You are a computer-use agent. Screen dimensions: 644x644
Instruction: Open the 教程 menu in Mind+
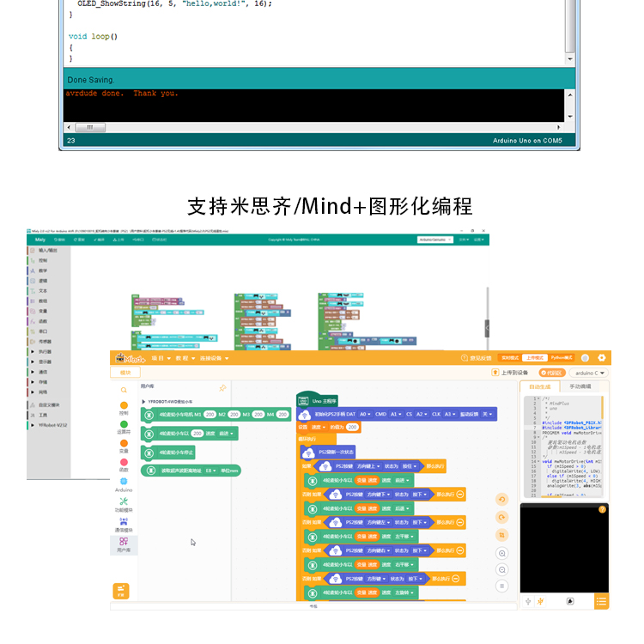click(x=185, y=358)
